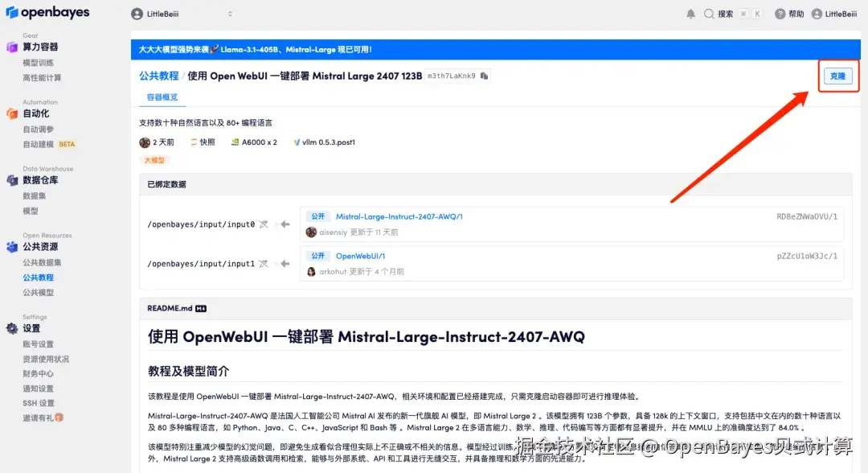Open 资源使用状况 in settings
Image resolution: width=868 pixels, height=473 pixels.
tap(46, 359)
